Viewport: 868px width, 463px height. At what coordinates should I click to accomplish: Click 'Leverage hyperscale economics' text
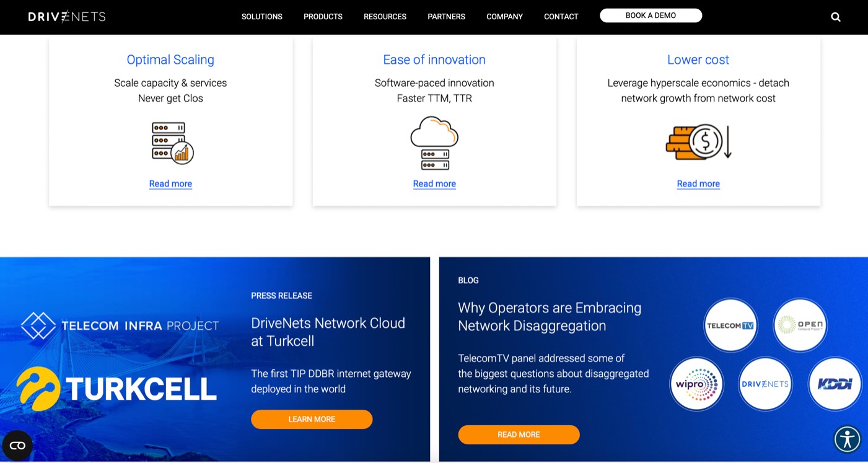coord(679,83)
